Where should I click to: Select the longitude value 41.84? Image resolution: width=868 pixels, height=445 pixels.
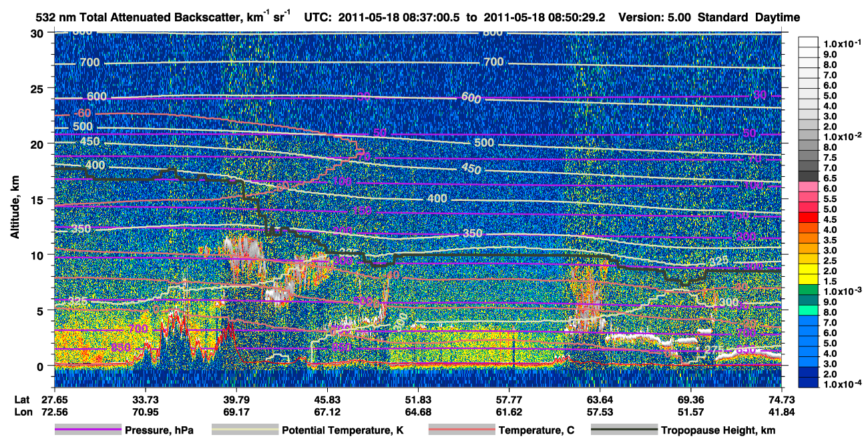click(x=781, y=412)
